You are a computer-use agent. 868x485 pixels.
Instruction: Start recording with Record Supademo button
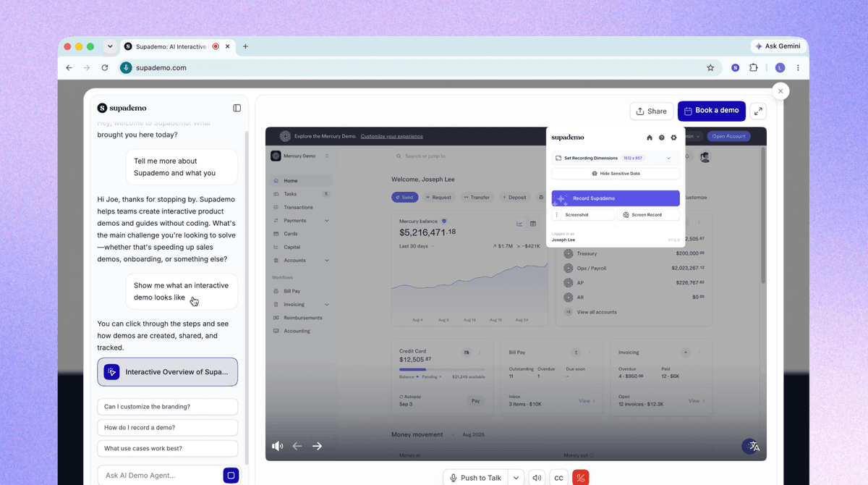pos(616,198)
